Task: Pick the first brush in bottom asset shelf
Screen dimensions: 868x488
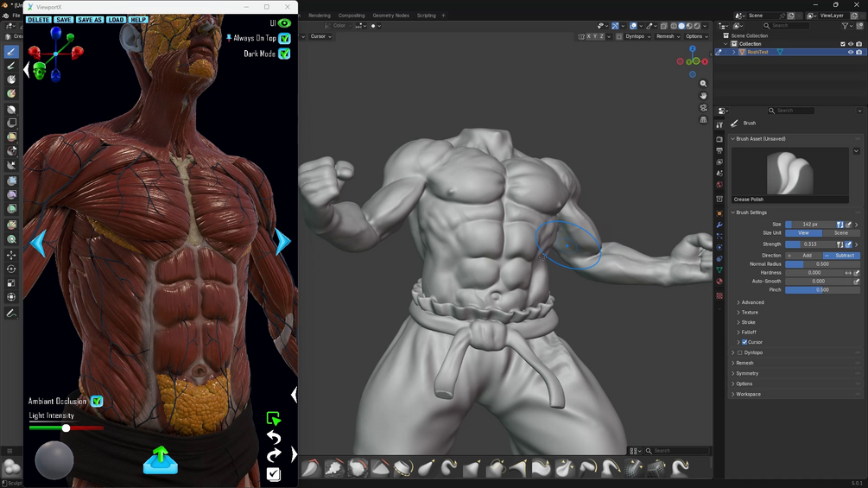Action: pyautogui.click(x=311, y=468)
